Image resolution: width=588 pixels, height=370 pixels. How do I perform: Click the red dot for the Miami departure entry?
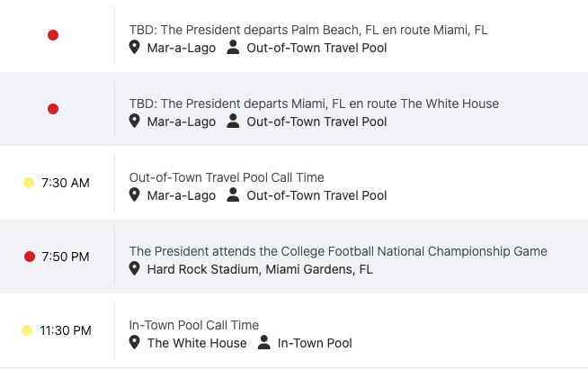coord(53,109)
